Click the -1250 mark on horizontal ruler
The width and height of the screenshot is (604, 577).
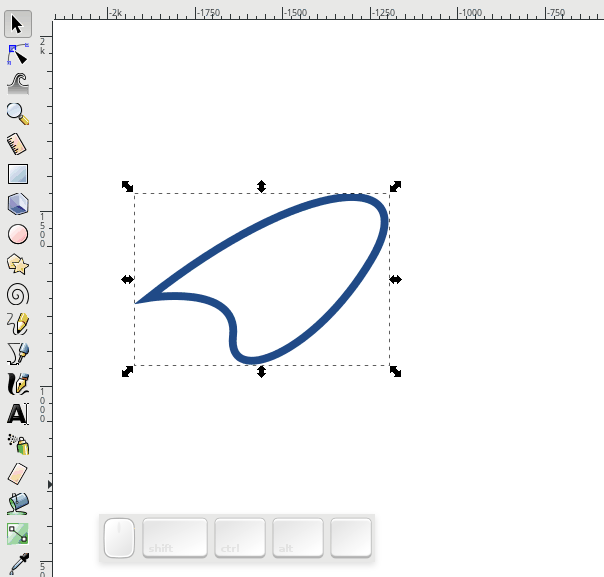point(383,13)
